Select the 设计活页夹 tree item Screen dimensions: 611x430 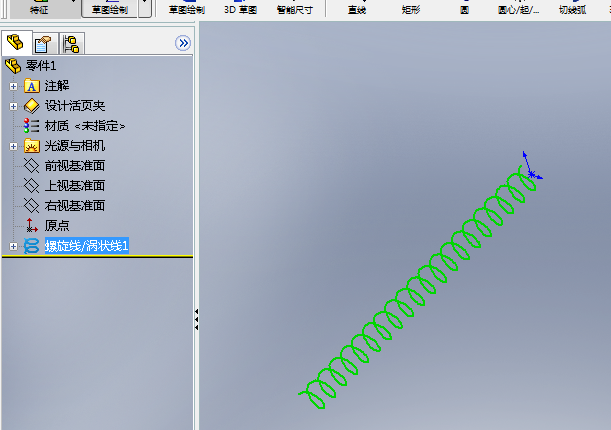click(75, 106)
